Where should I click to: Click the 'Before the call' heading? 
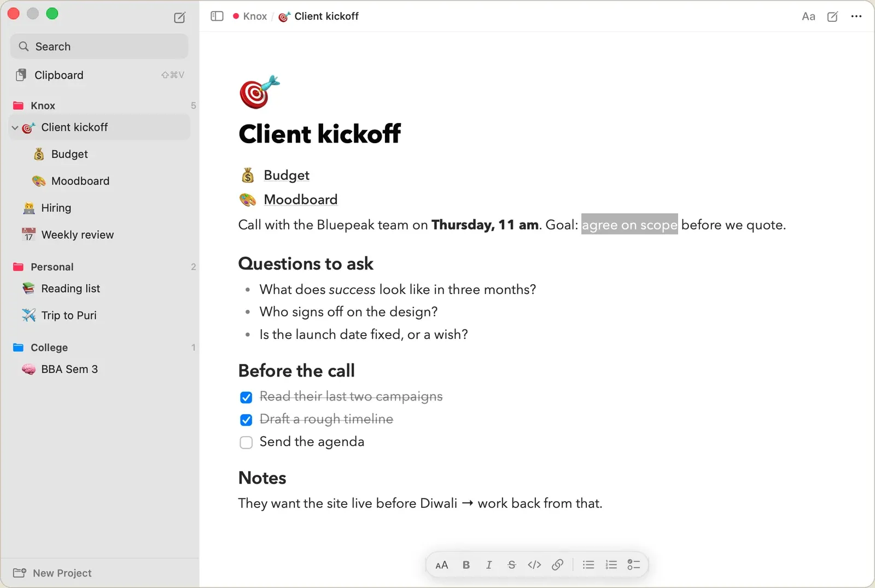297,371
